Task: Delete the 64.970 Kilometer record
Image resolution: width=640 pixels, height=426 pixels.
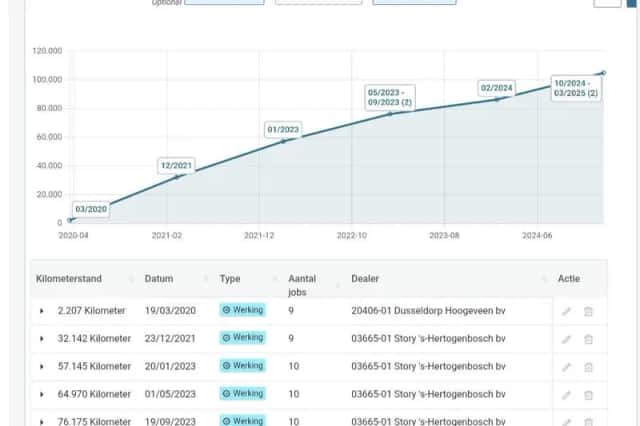Action: click(x=588, y=395)
